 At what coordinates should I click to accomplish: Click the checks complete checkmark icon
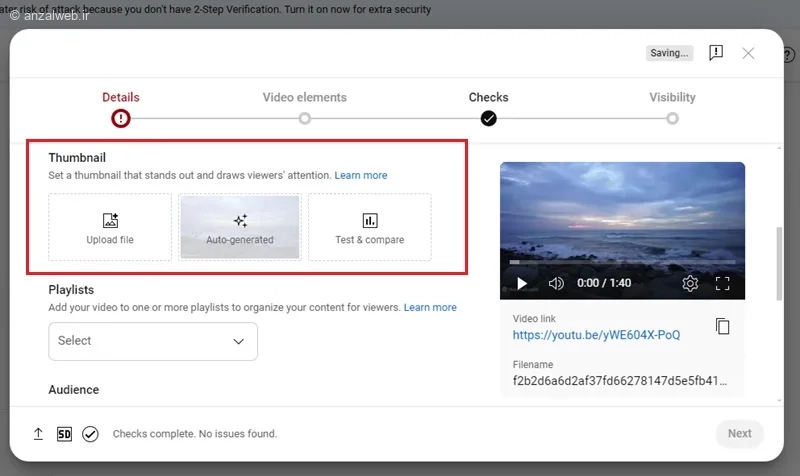coord(90,434)
